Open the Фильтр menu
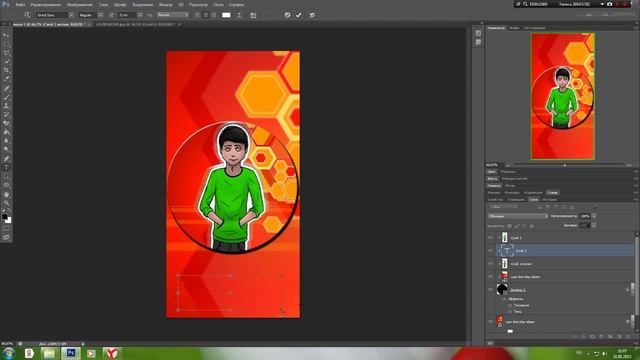Image resolution: width=640 pixels, height=360 pixels. [165, 4]
